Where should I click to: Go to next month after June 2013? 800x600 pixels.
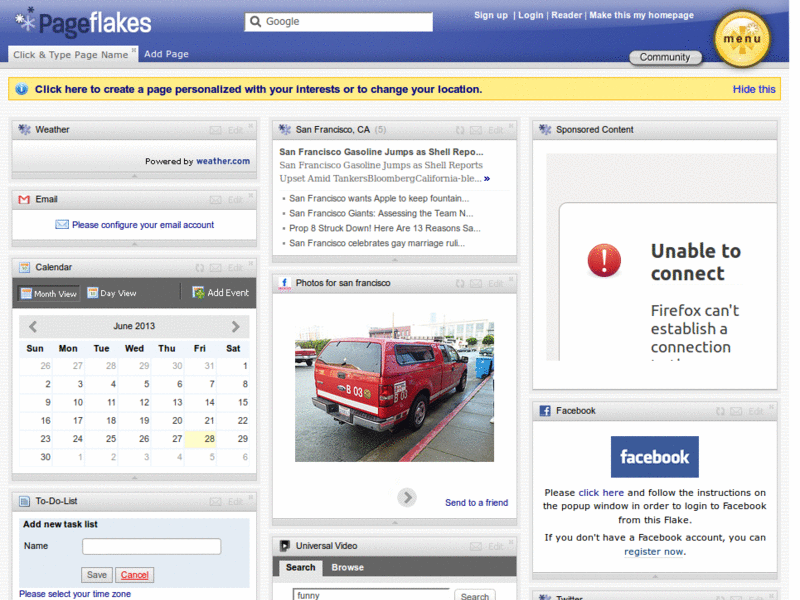[235, 326]
